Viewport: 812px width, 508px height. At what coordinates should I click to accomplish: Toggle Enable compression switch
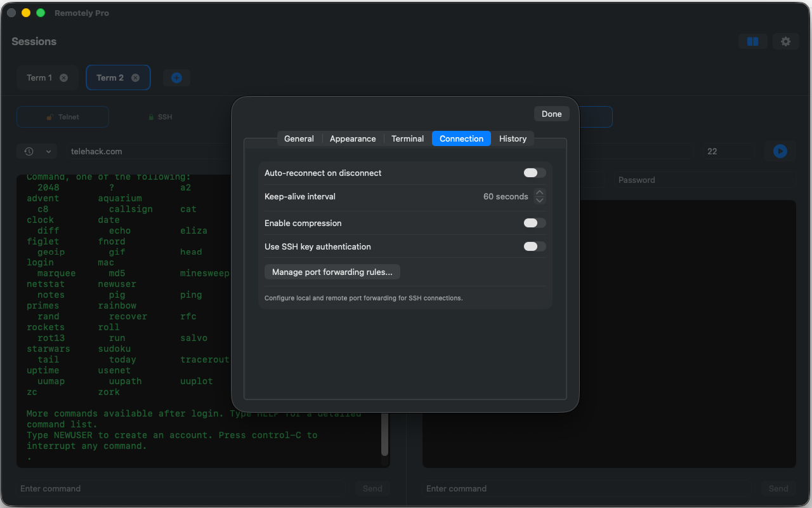click(534, 223)
